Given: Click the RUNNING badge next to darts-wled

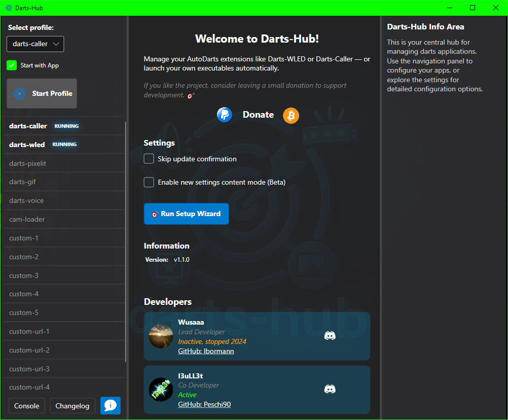Looking at the screenshot, I should pyautogui.click(x=64, y=145).
